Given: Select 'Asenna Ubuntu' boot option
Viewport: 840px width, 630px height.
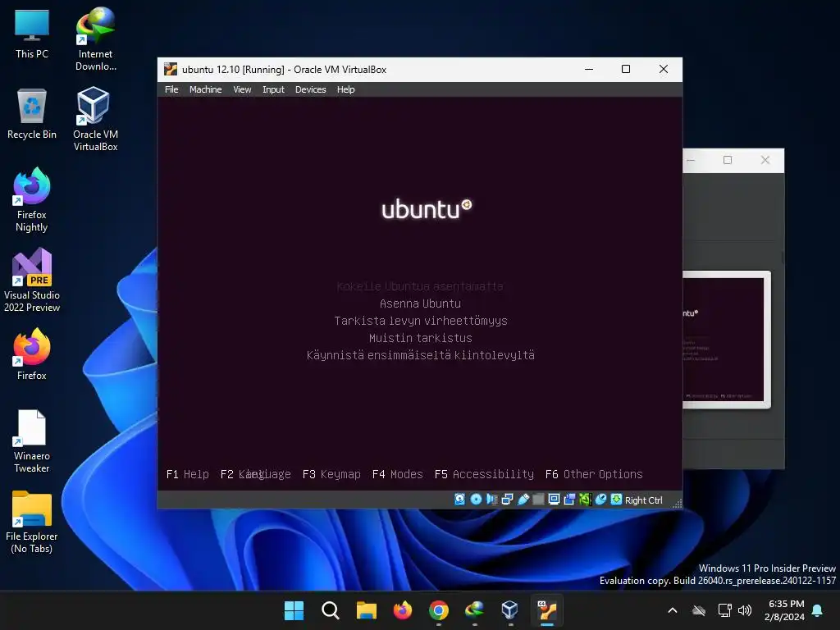Looking at the screenshot, I should pyautogui.click(x=420, y=304).
